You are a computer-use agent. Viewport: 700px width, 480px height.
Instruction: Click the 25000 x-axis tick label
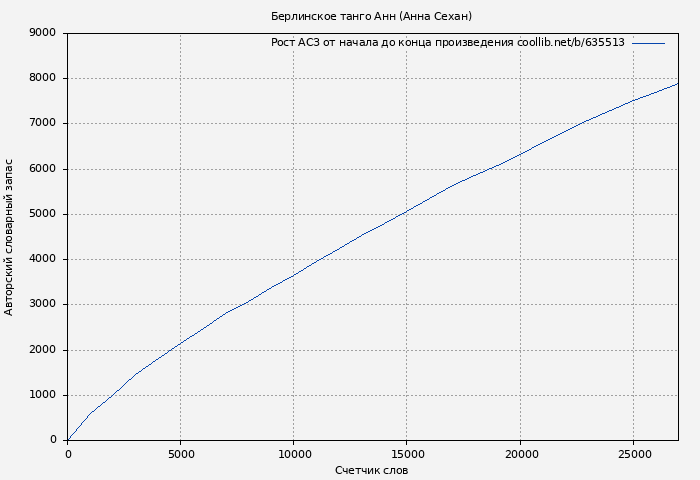(x=632, y=453)
